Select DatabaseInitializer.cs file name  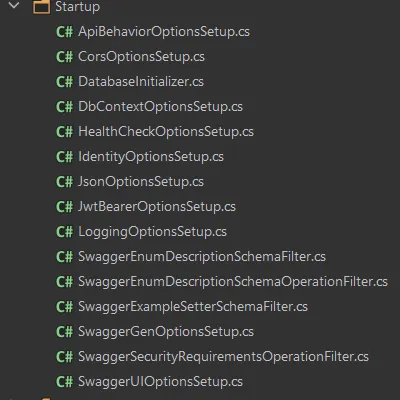[x=141, y=82]
